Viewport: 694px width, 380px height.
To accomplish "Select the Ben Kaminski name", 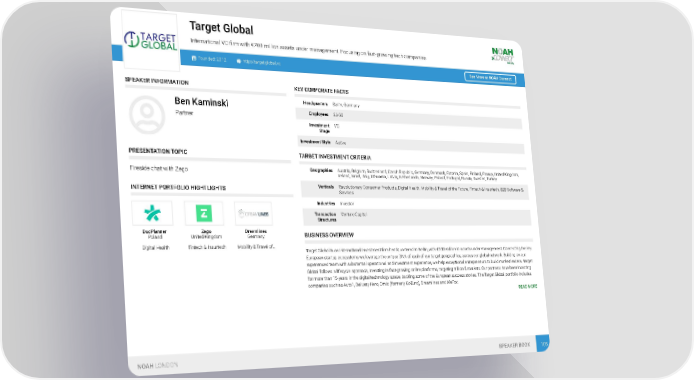I will pyautogui.click(x=201, y=102).
